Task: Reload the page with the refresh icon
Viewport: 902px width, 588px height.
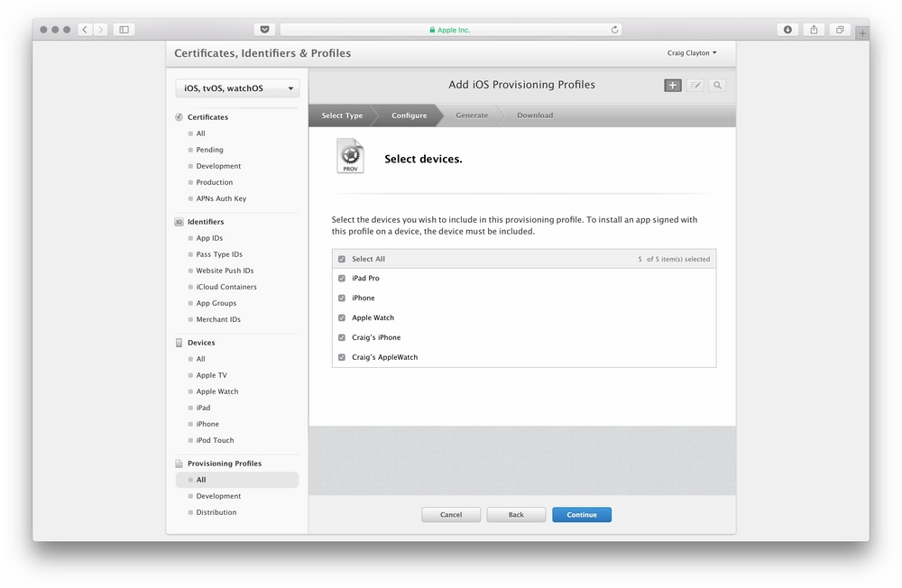Action: [614, 30]
